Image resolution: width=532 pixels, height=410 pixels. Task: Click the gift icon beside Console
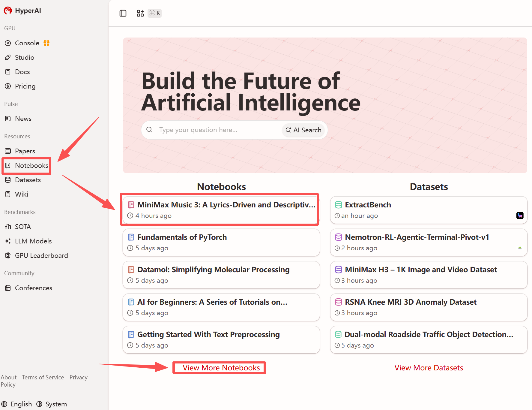[46, 43]
